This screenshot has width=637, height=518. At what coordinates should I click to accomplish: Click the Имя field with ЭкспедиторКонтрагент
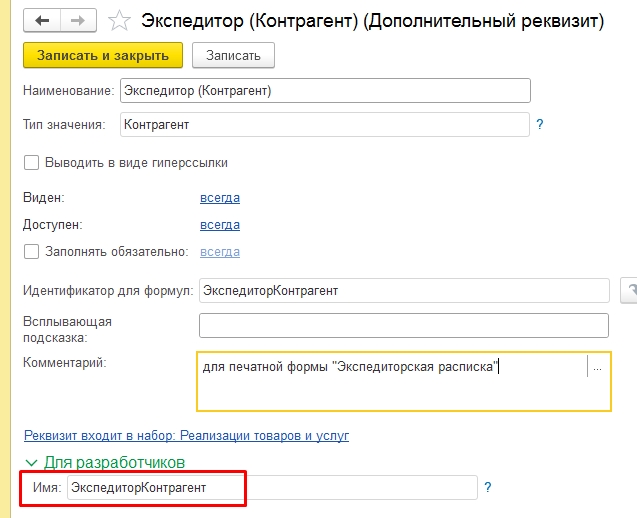coord(272,487)
